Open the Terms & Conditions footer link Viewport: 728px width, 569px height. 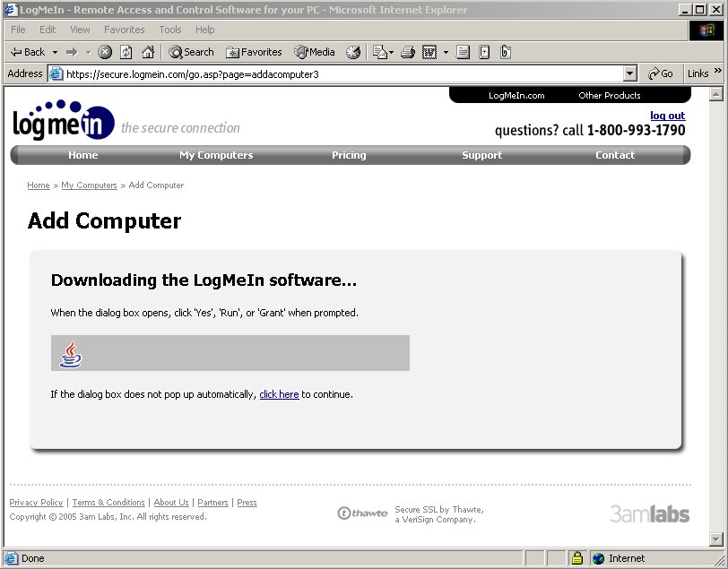point(108,502)
